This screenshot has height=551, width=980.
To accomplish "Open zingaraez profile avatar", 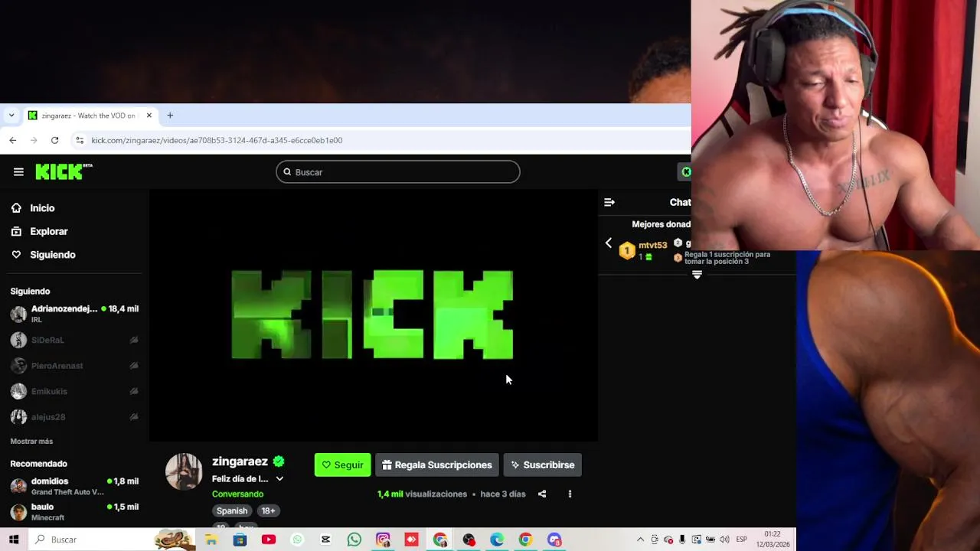I will pos(184,471).
